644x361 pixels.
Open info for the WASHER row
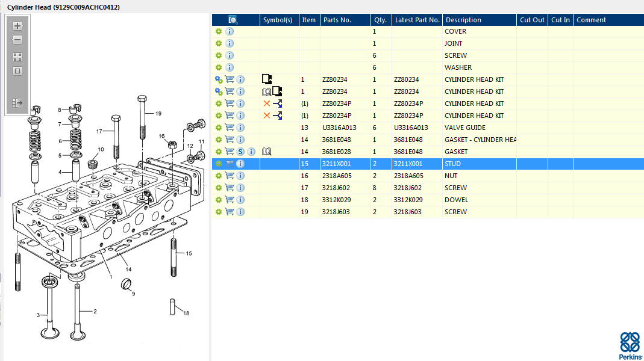(x=230, y=67)
